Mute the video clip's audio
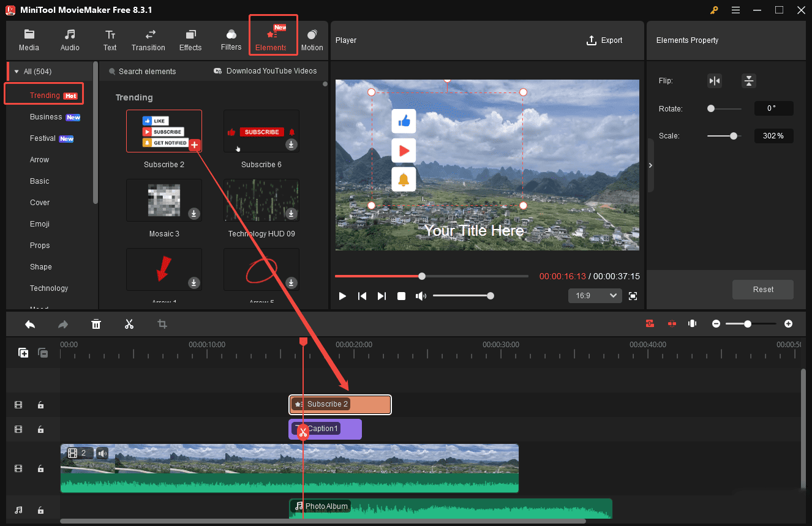Screen dimensions: 812x526 [x=102, y=453]
